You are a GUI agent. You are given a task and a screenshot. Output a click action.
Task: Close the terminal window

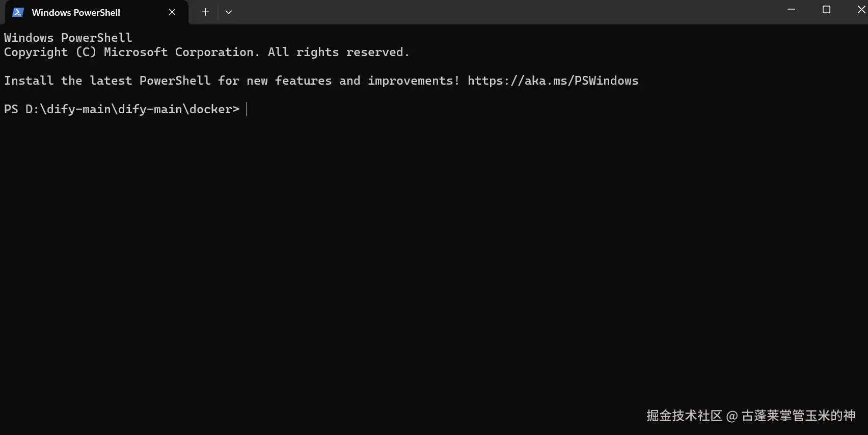[861, 10]
